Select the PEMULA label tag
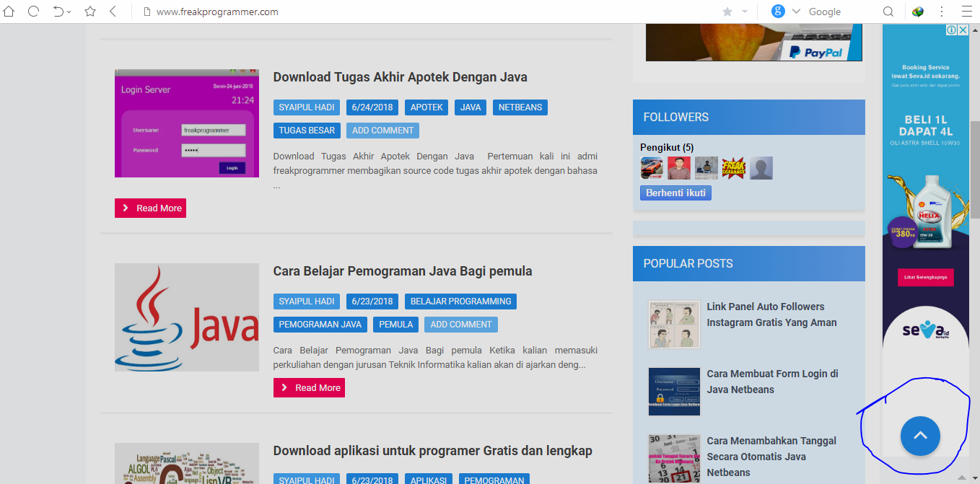 click(x=395, y=325)
